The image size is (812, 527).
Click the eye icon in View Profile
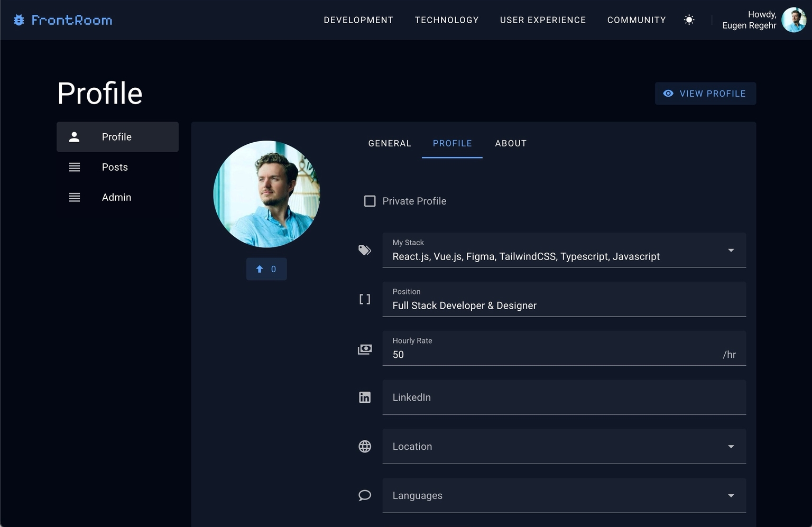668,94
